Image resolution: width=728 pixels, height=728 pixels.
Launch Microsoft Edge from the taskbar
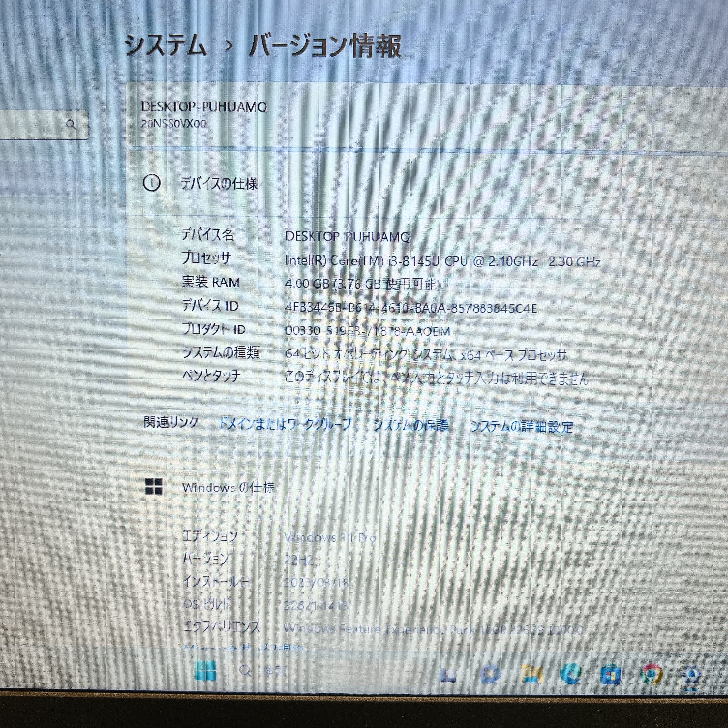click(x=571, y=674)
